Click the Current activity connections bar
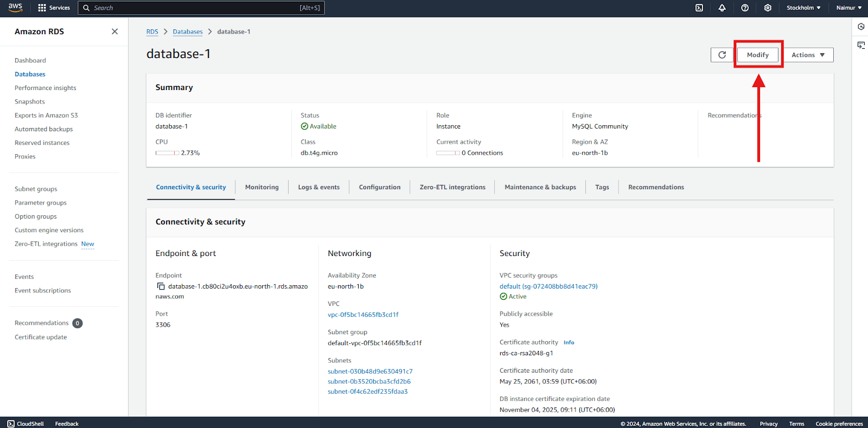The width and height of the screenshot is (868, 428). tap(448, 153)
